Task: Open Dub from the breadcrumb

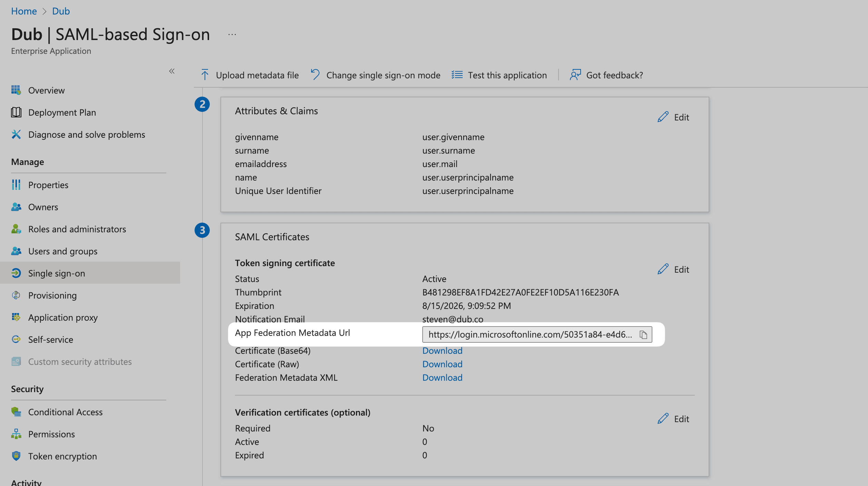Action: pos(61,11)
